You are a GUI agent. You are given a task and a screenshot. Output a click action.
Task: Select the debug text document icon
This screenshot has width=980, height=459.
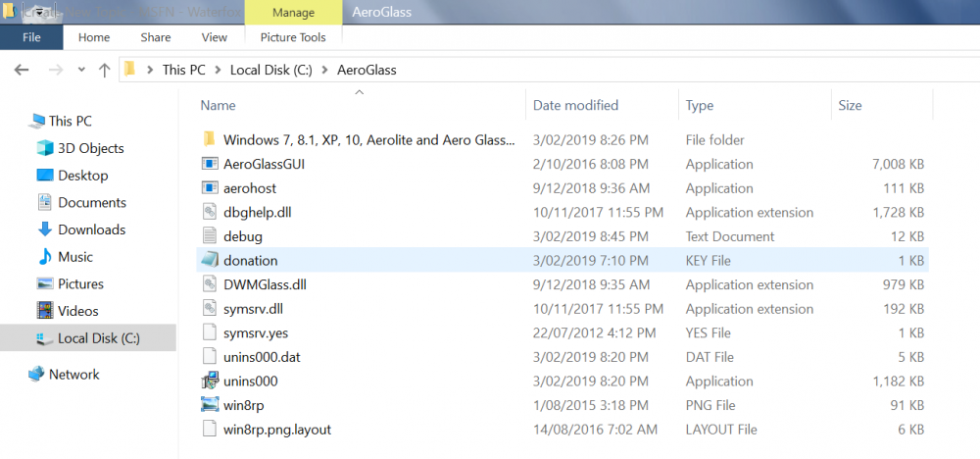click(208, 236)
